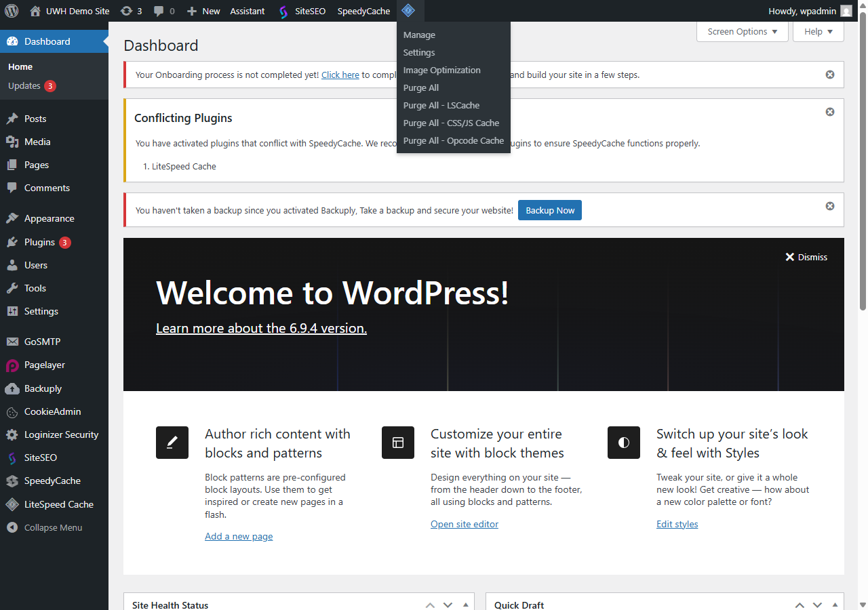Toggle the Quick Draft panel
The width and height of the screenshot is (868, 610).
tap(835, 605)
